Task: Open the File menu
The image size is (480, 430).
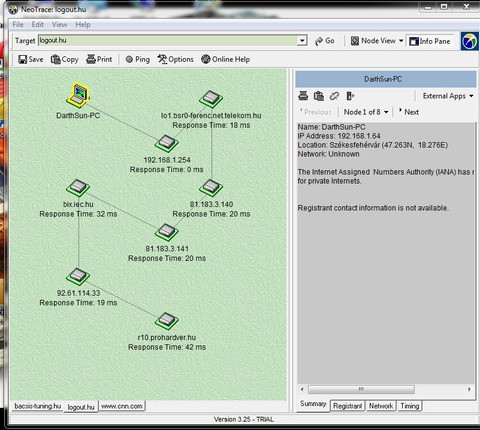Action: (18, 24)
